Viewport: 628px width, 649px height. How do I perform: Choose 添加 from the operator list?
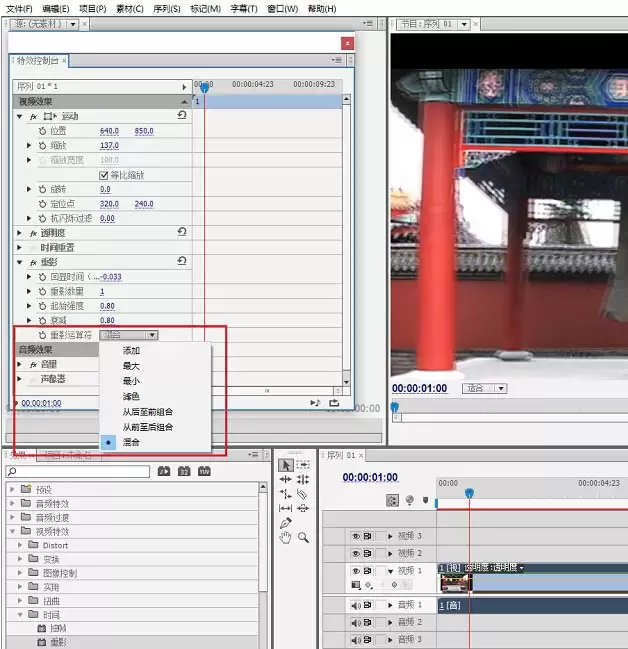click(131, 351)
